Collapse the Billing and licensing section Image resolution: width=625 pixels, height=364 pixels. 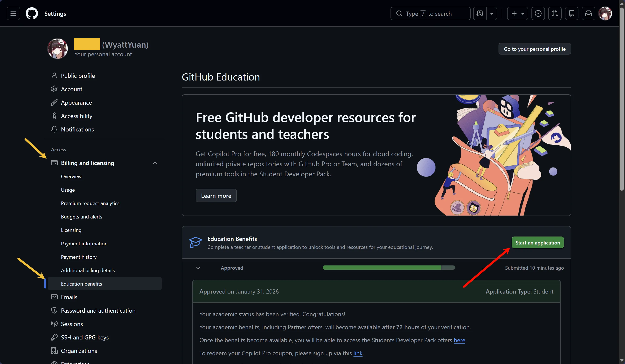coord(155,163)
